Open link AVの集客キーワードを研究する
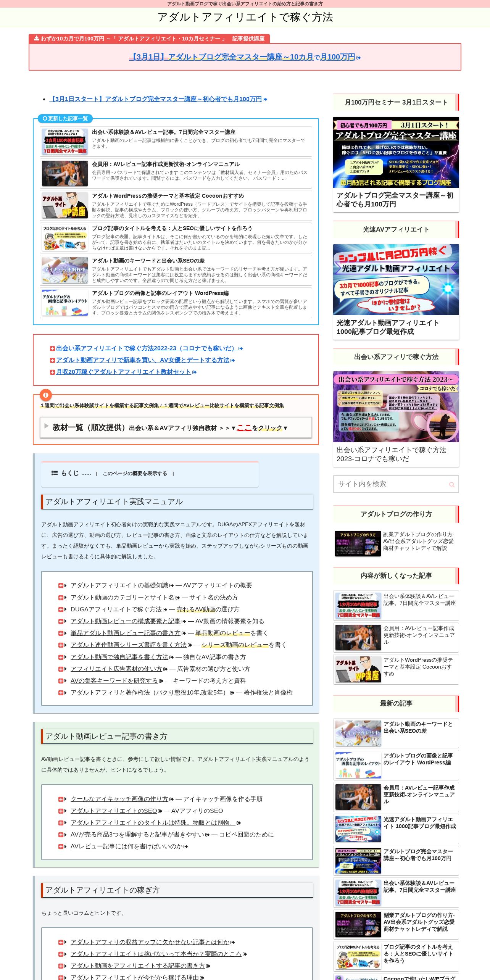The width and height of the screenshot is (490, 980). (114, 680)
